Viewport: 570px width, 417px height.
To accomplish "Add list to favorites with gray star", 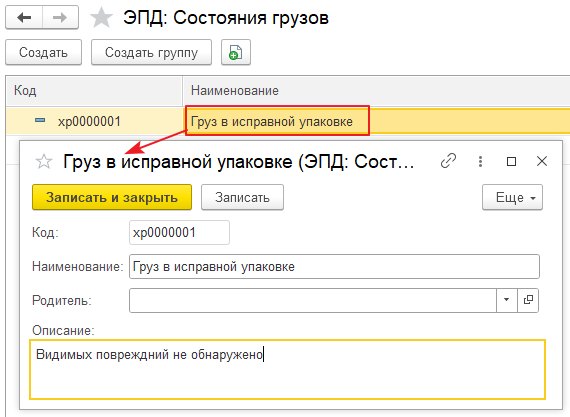I will click(x=101, y=18).
